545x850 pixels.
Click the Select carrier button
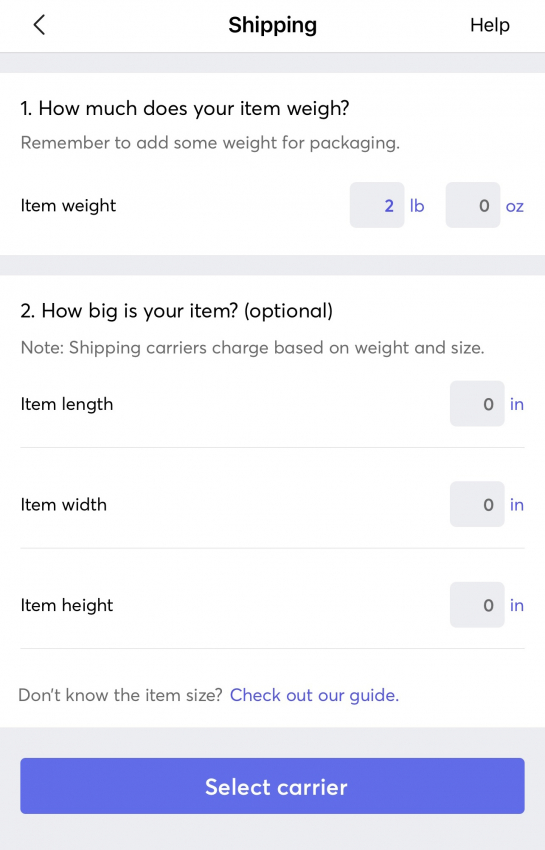272,786
